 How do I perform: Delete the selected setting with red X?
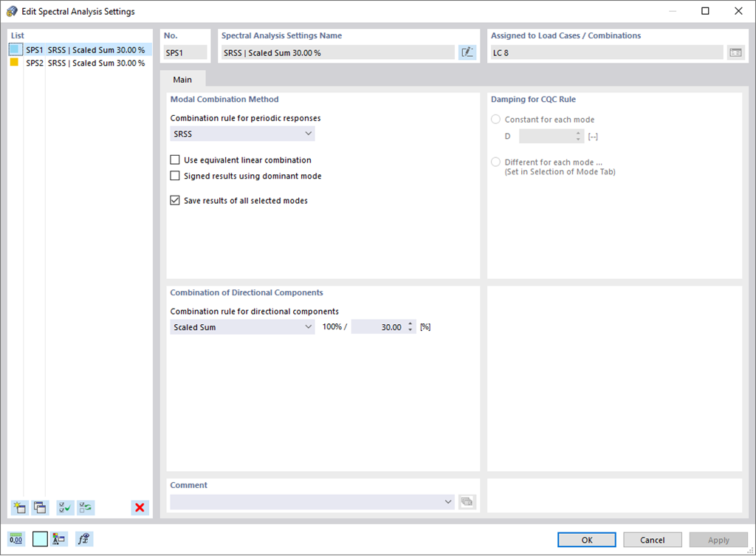140,507
